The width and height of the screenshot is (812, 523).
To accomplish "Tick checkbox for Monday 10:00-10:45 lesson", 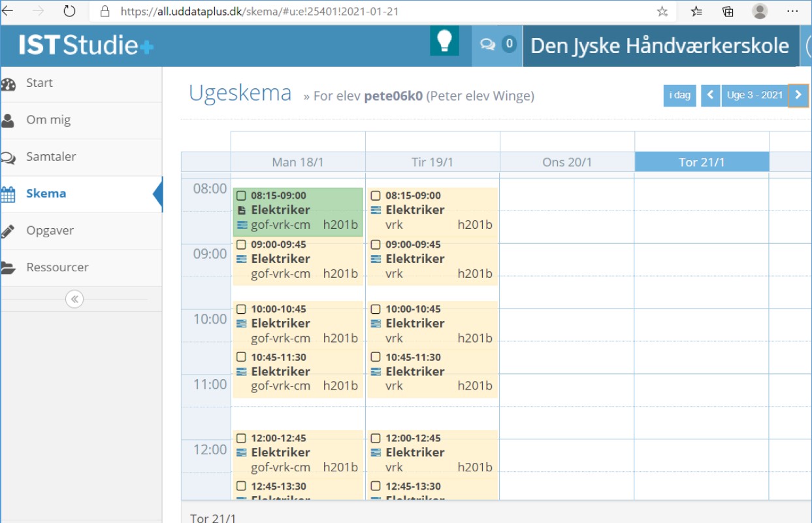I will pos(241,309).
